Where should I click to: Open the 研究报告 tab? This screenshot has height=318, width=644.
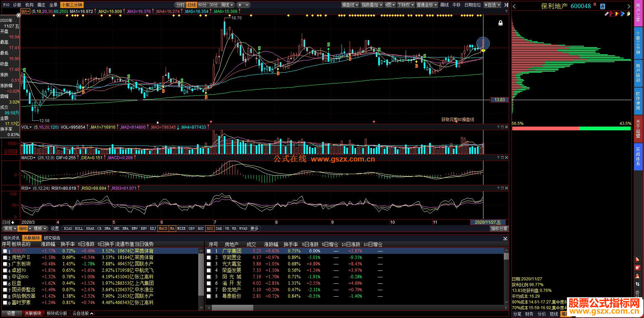(52, 238)
